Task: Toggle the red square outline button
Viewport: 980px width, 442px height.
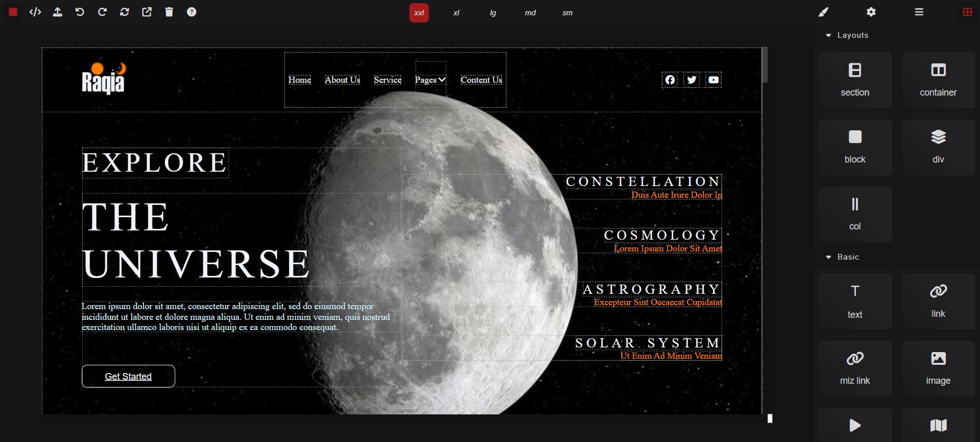Action: click(13, 12)
